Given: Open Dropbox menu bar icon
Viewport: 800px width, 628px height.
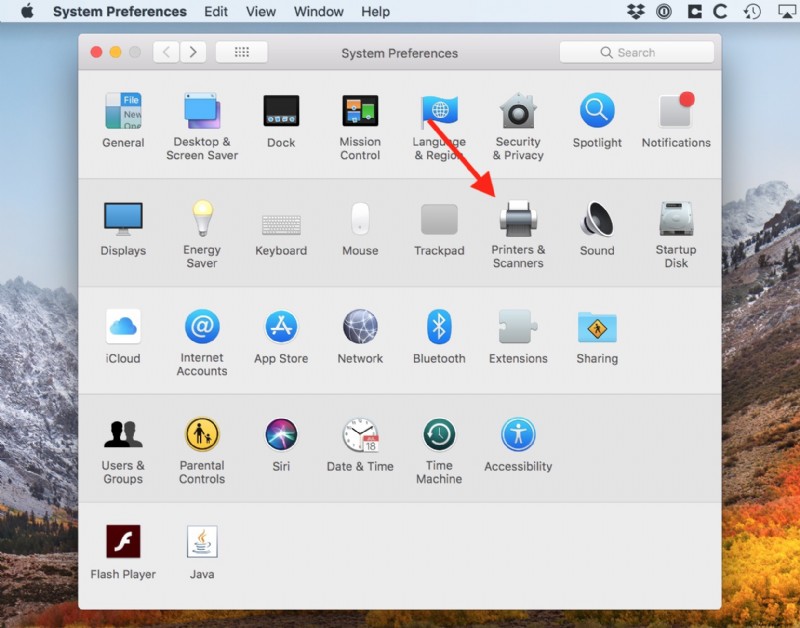Looking at the screenshot, I should [x=636, y=11].
